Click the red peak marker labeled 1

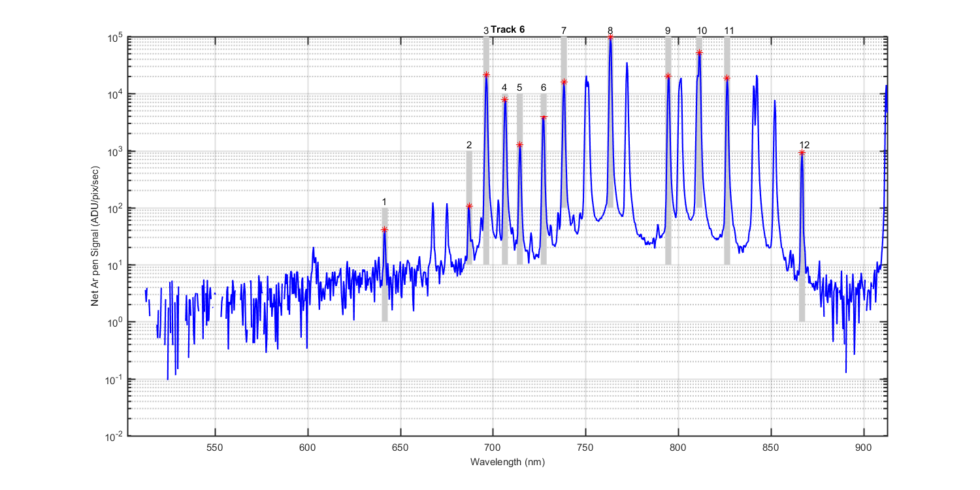[385, 229]
